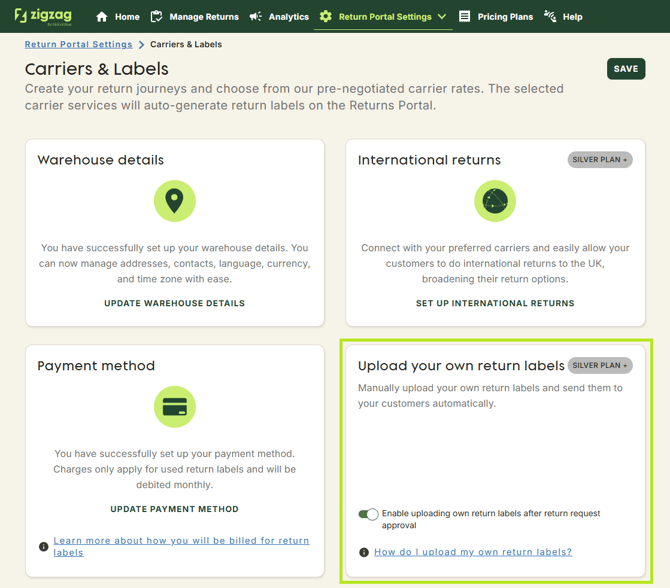Image resolution: width=670 pixels, height=588 pixels.
Task: Click the Manage Returns clipboard icon
Action: point(156,17)
